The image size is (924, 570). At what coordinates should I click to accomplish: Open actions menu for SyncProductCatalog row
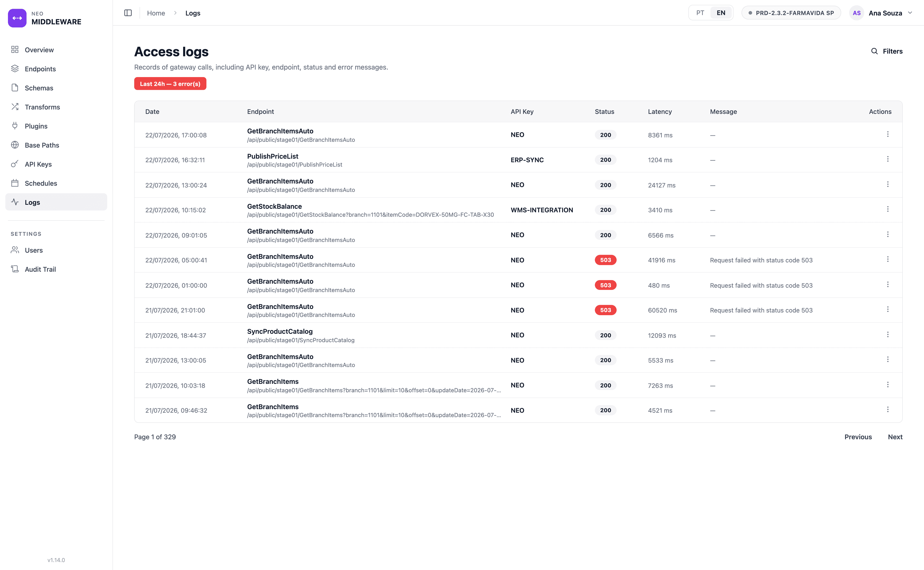888,335
